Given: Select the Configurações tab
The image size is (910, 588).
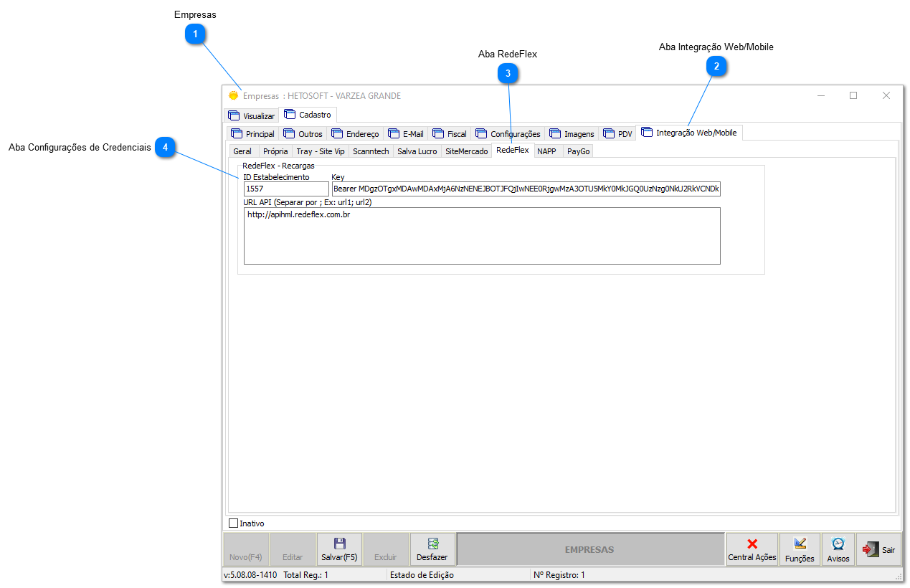Looking at the screenshot, I should tap(508, 133).
